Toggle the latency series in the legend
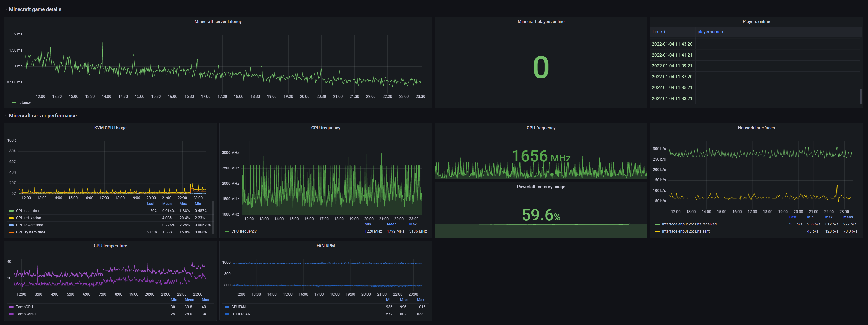Screen dimensions: 868x325 [24, 103]
